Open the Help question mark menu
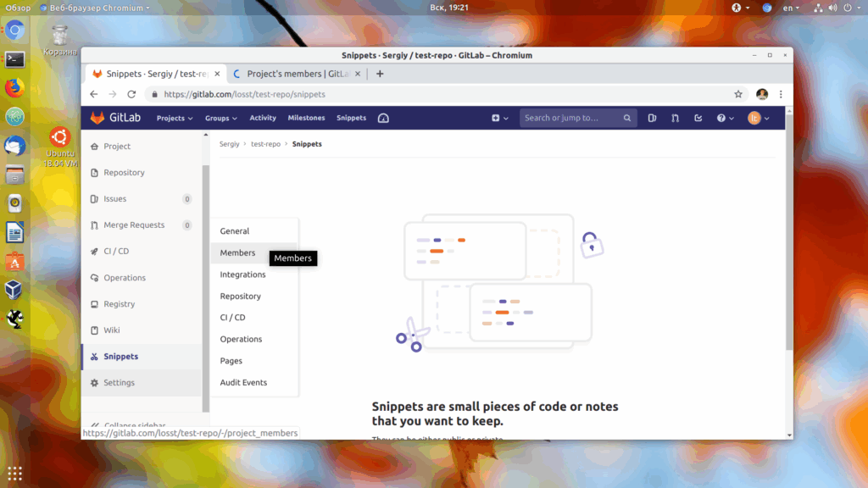Screen dimensions: 868x488 pyautogui.click(x=726, y=118)
